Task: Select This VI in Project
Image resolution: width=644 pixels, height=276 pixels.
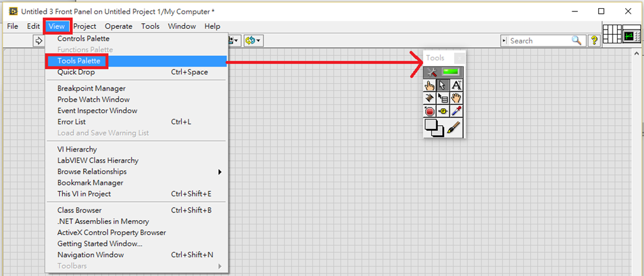Action: (136, 194)
